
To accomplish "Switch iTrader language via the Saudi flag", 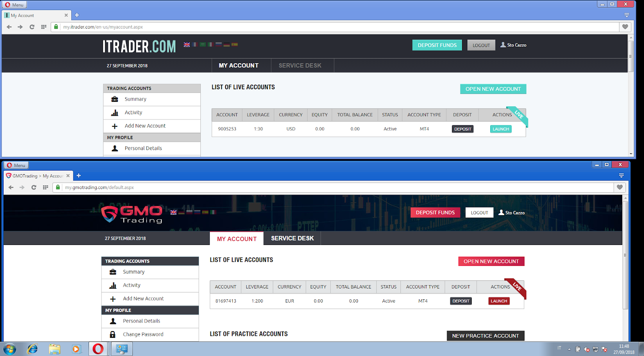I will 203,45.
